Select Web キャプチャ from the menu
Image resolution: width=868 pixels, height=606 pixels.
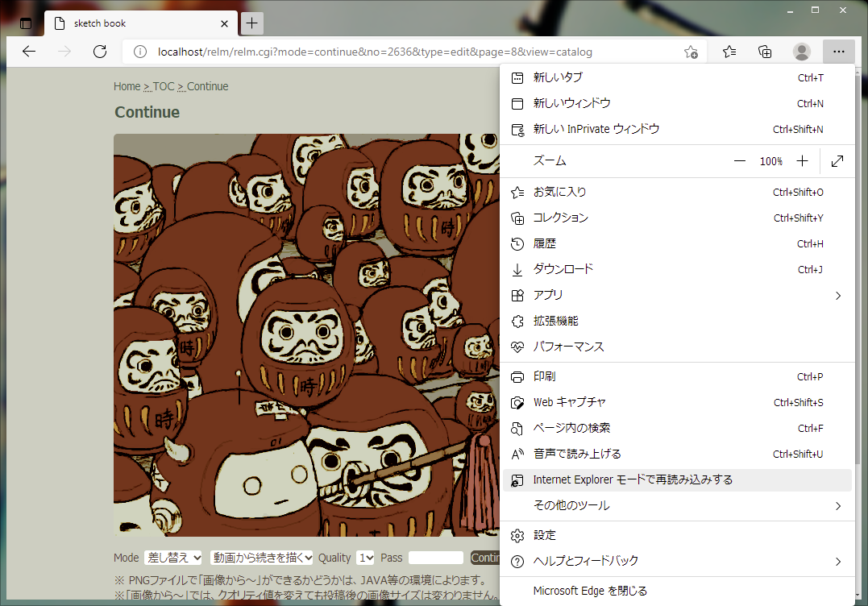[677, 402]
